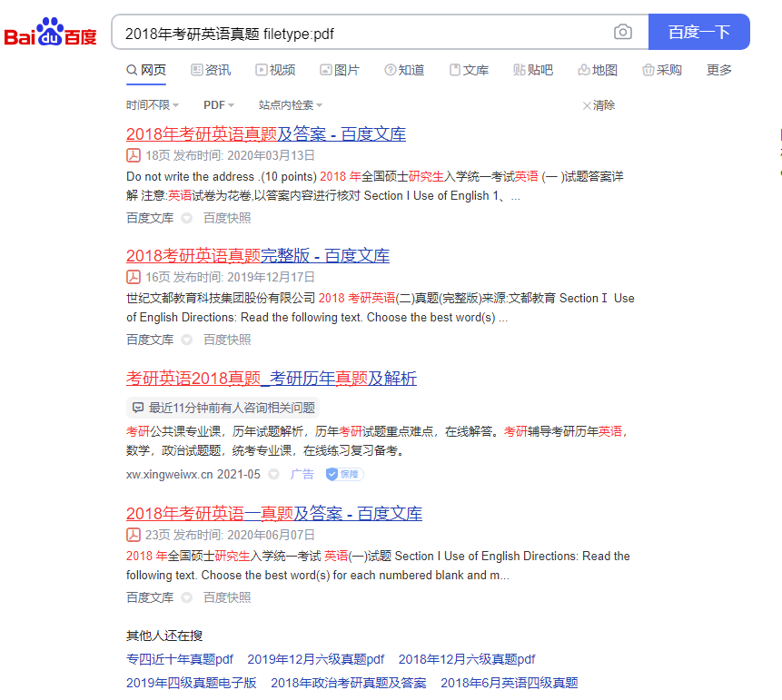Click the 百度一下 search button
The width and height of the screenshot is (782, 700).
tap(698, 31)
